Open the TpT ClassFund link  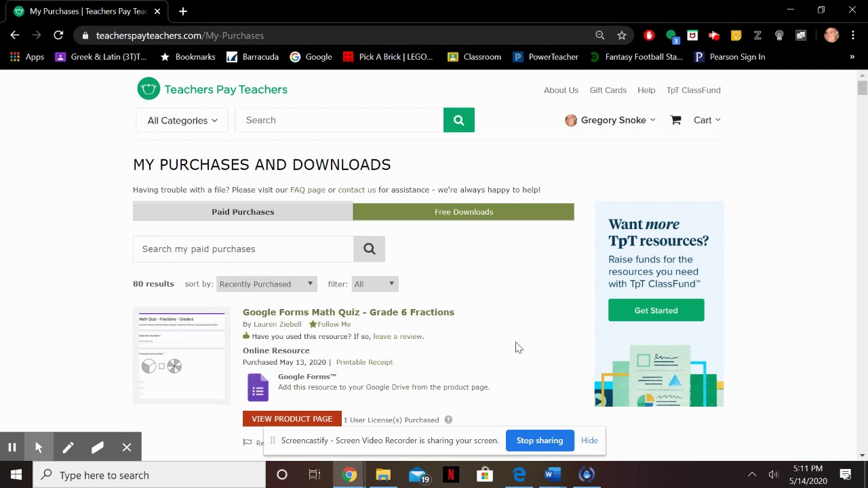tap(693, 90)
